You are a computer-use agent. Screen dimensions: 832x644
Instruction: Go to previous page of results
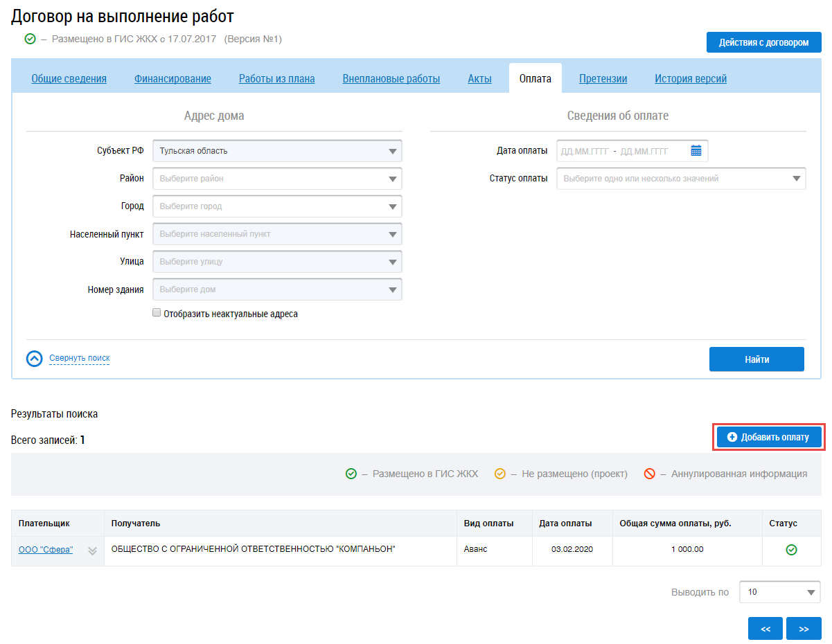pos(765,629)
